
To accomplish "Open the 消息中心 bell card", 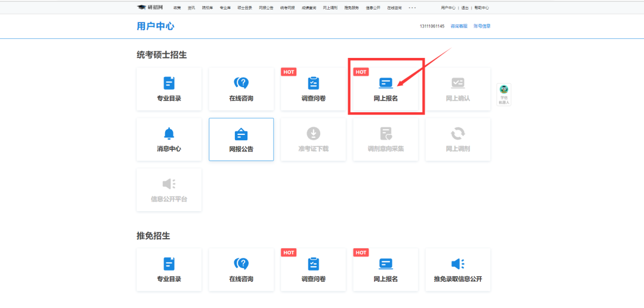I will [x=169, y=140].
